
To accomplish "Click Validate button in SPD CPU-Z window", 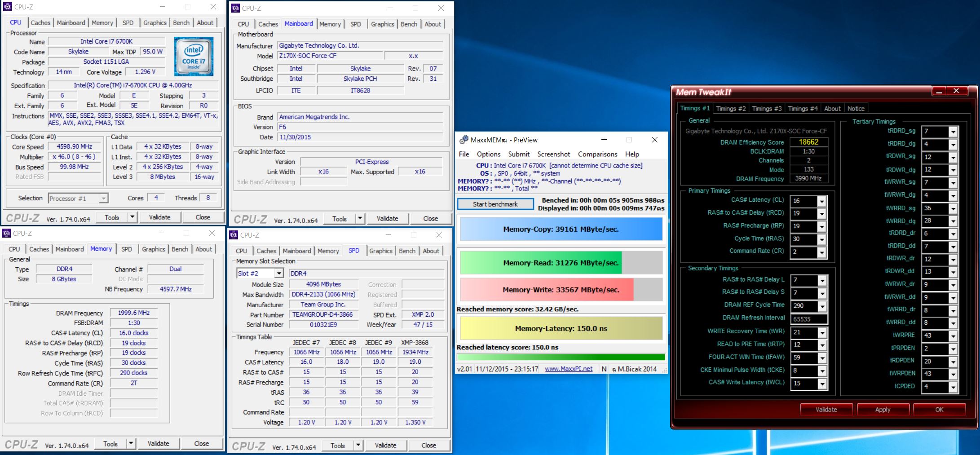I will tap(385, 445).
